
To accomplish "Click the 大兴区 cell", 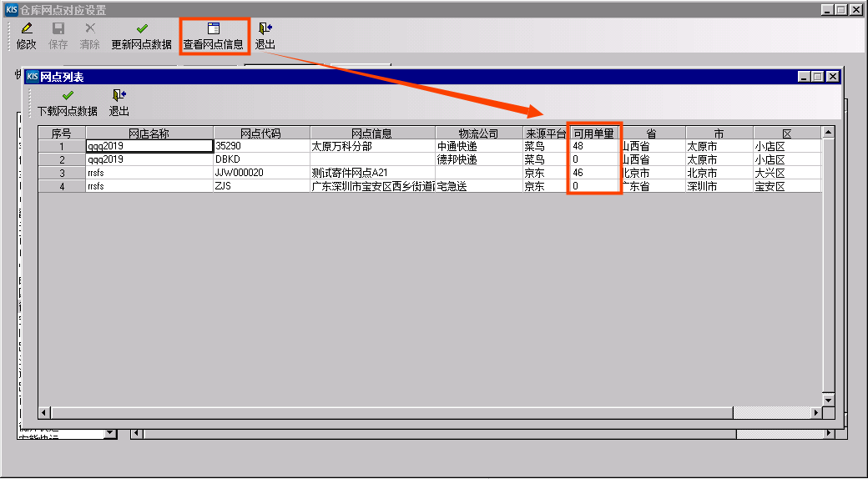I will [x=786, y=173].
